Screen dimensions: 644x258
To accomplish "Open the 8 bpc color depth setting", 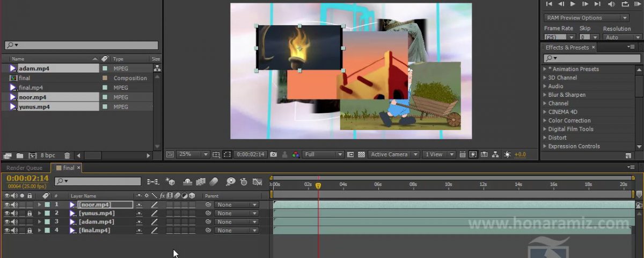I will [48, 155].
